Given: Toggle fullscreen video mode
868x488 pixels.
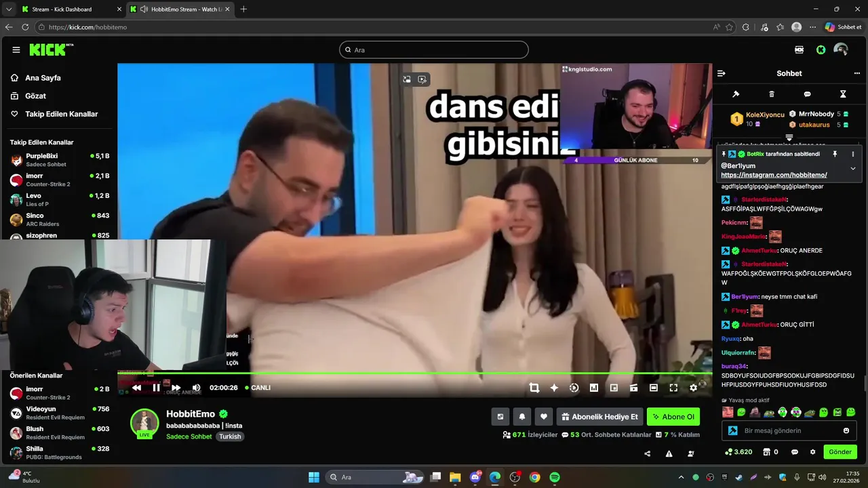Looking at the screenshot, I should [673, 388].
